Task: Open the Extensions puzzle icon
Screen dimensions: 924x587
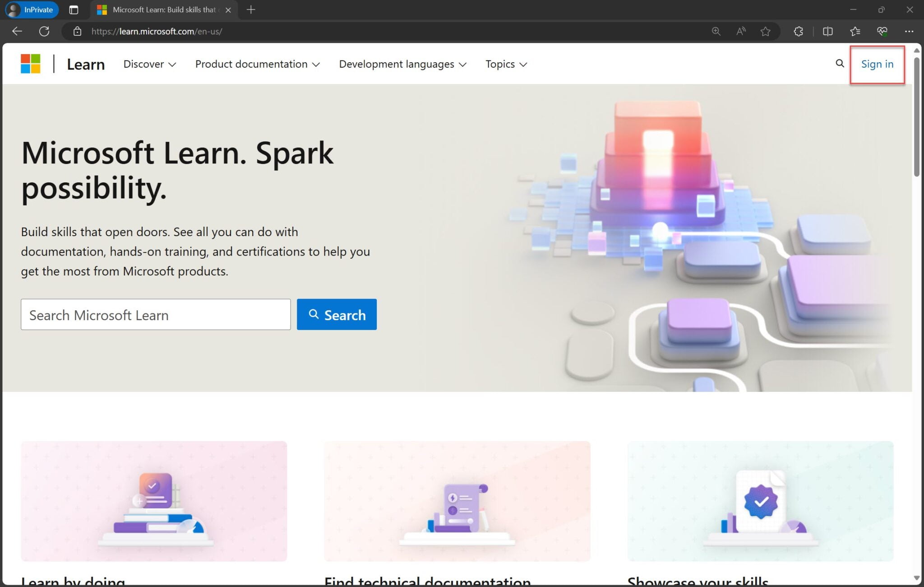Action: 798,31
